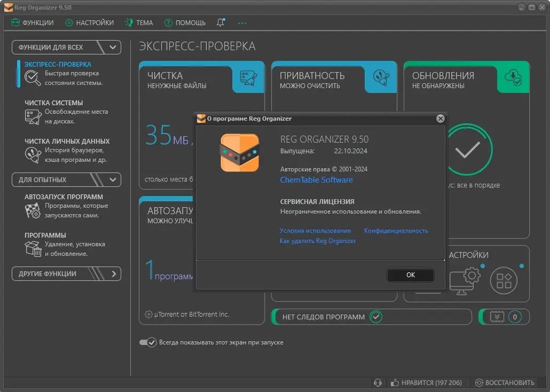Collapse the ДЛЯ ОПЫТНЫХ section

point(66,179)
